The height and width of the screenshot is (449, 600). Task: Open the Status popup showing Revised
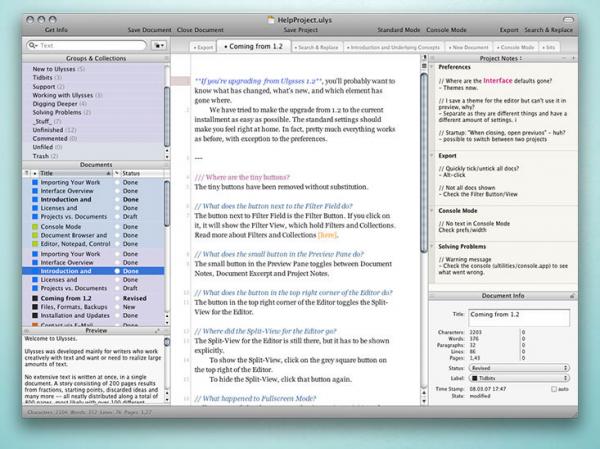519,368
